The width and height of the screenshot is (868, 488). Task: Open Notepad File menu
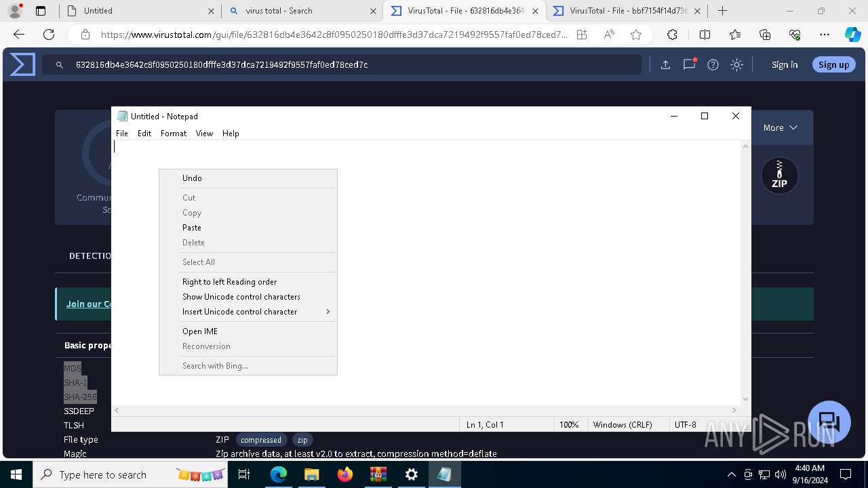coord(122,134)
